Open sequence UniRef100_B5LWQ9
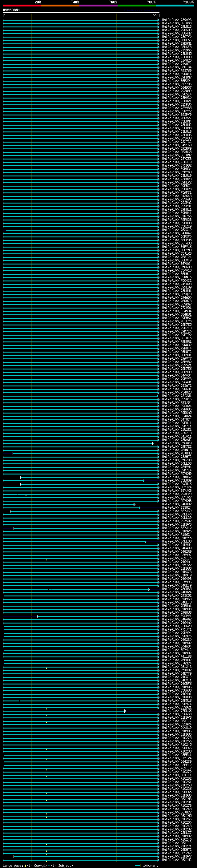 coord(177,481)
